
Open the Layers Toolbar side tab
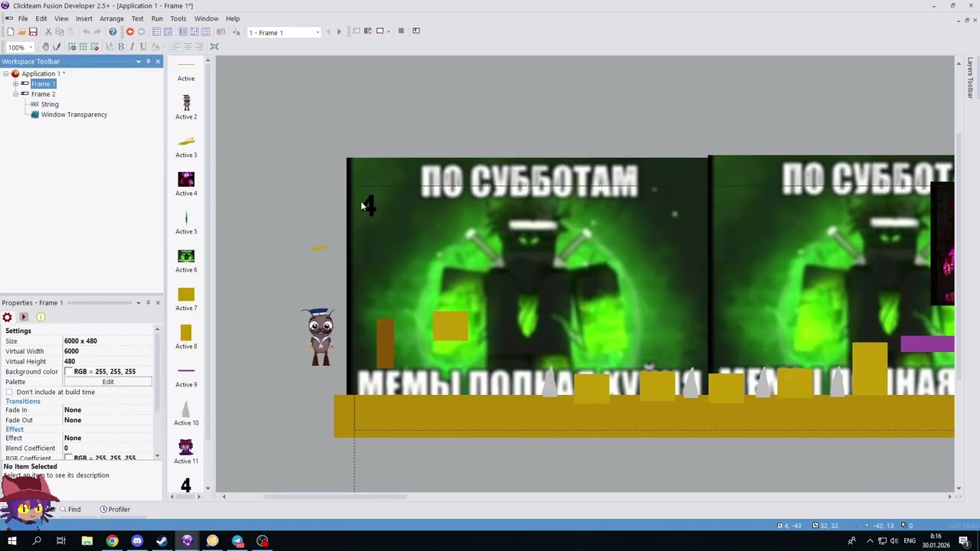coord(970,77)
